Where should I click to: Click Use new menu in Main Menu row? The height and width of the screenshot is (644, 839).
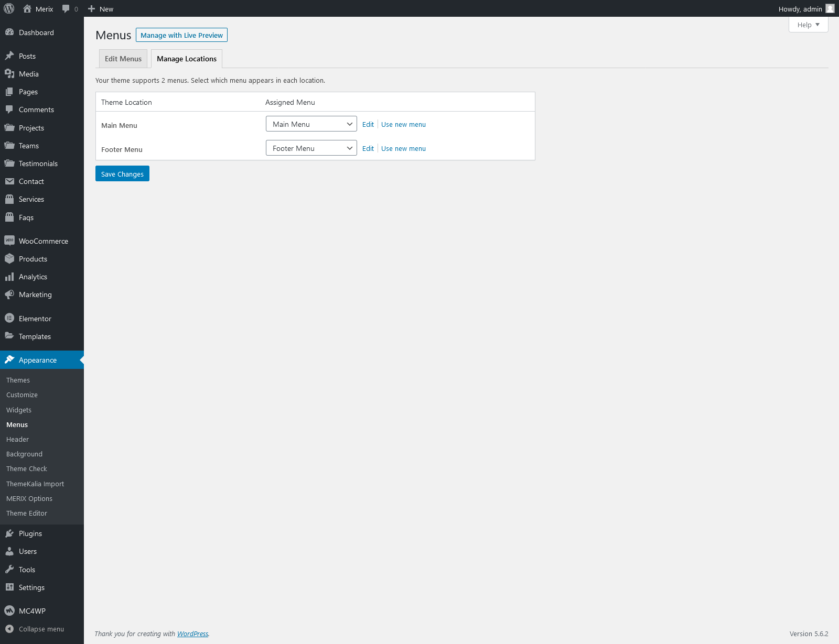(x=403, y=124)
